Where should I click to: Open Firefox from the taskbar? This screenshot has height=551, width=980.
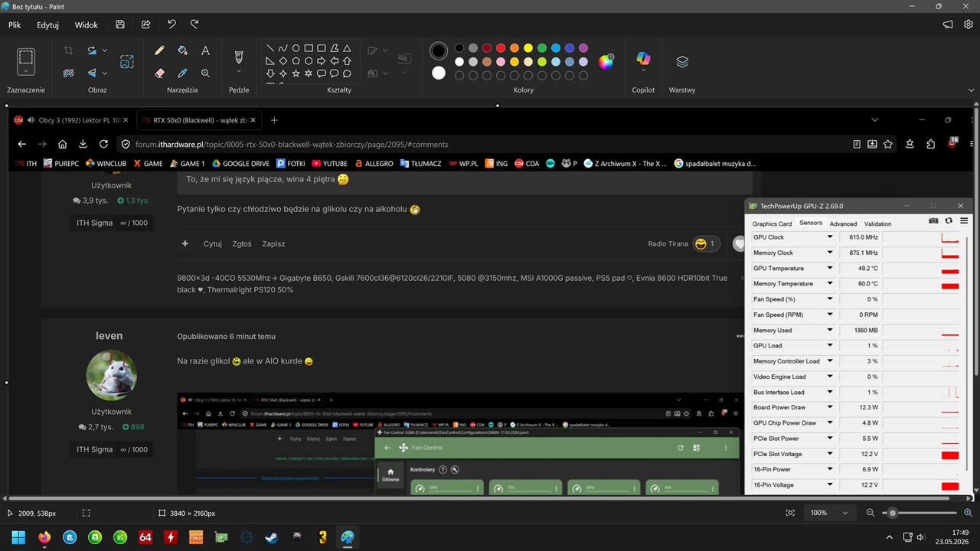(44, 537)
